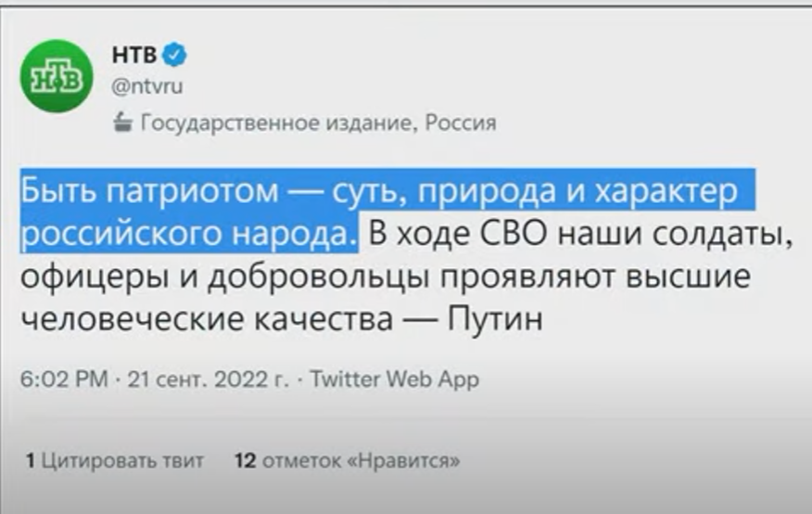The width and height of the screenshot is (812, 514).
Task: Open the Twitter Web App source link
Action: [394, 379]
